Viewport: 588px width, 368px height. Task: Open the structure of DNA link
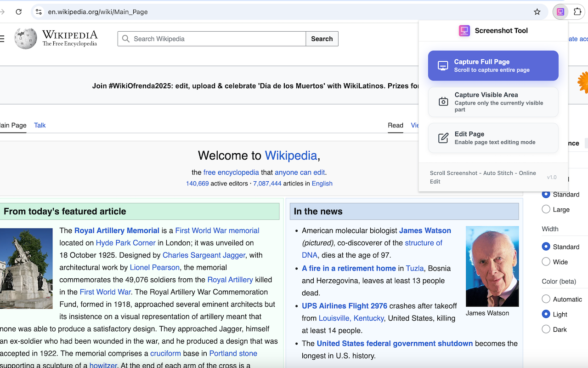pos(372,249)
